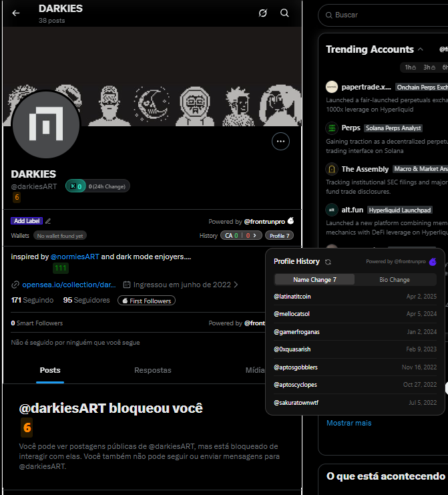This screenshot has height=495, width=448.
Task: Open the three-dot more options button
Action: pyautogui.click(x=281, y=142)
